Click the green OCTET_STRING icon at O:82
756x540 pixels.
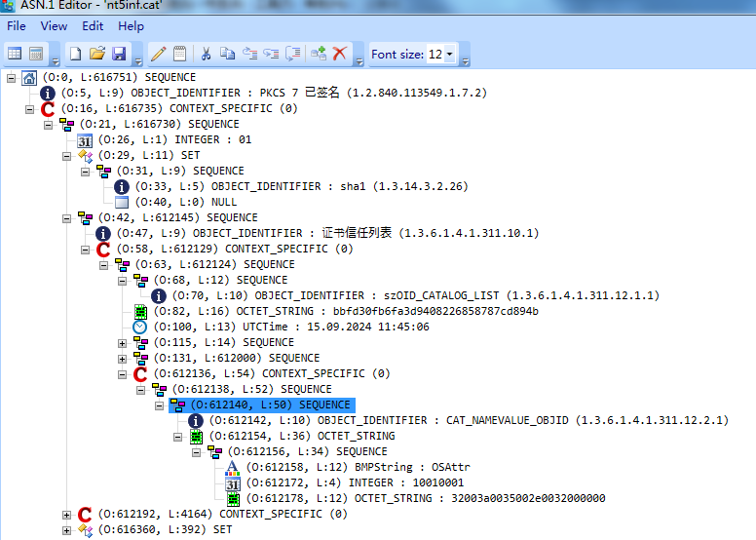tap(140, 312)
